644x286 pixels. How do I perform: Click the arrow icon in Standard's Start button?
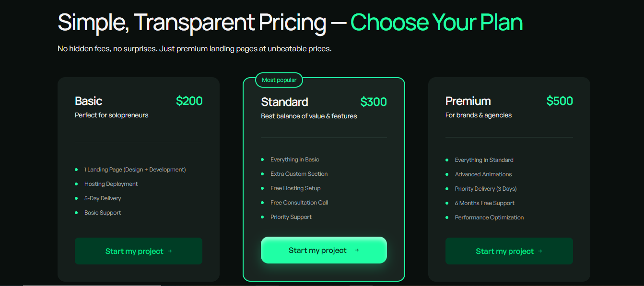click(357, 250)
